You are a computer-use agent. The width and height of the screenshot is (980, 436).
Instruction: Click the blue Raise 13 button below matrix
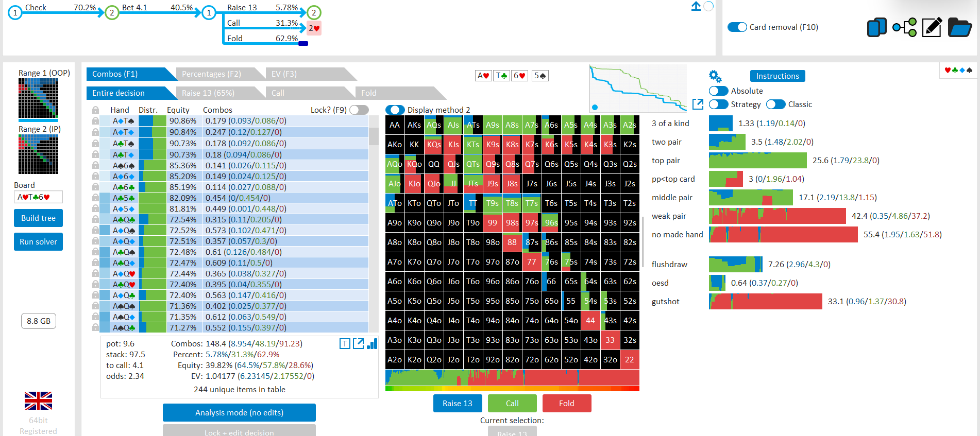tap(458, 404)
